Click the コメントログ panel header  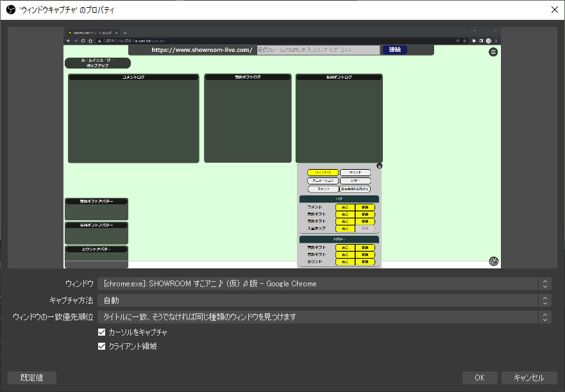133,77
